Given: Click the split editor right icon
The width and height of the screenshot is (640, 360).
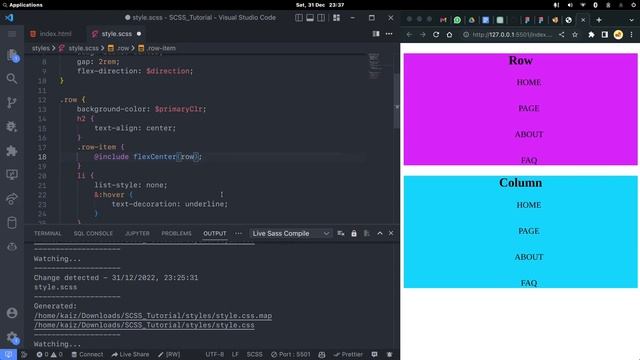Looking at the screenshot, I should click(x=376, y=34).
